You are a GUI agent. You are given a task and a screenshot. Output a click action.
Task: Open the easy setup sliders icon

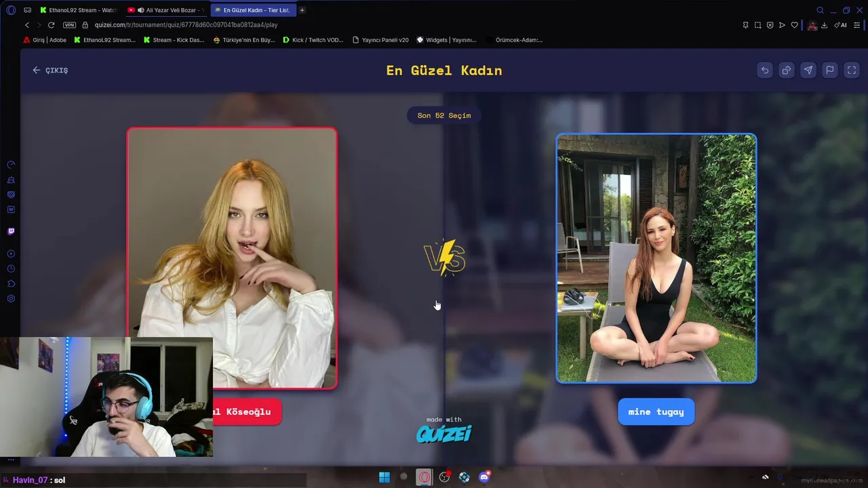coord(857,25)
